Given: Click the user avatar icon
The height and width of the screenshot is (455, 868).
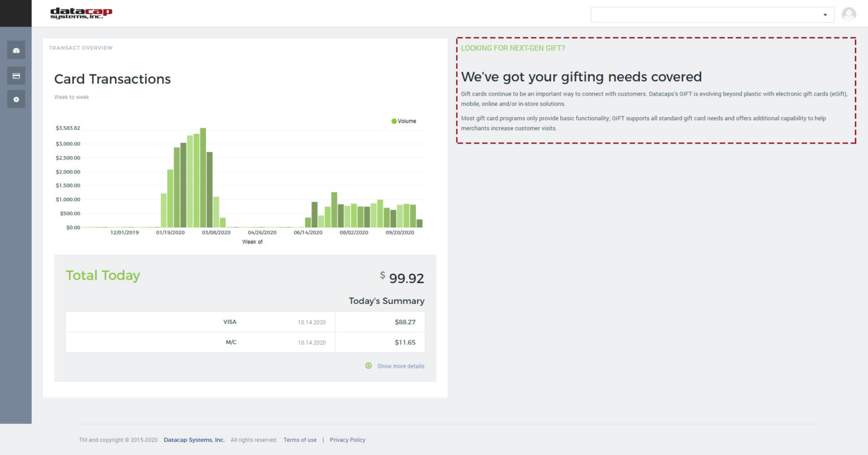Looking at the screenshot, I should pyautogui.click(x=848, y=14).
